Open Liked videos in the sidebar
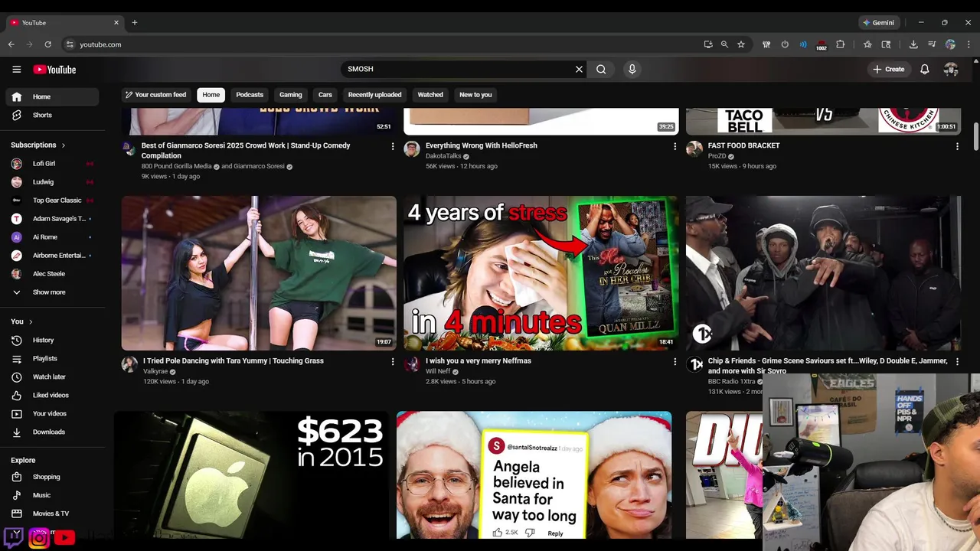Viewport: 980px width, 551px height. tap(52, 395)
